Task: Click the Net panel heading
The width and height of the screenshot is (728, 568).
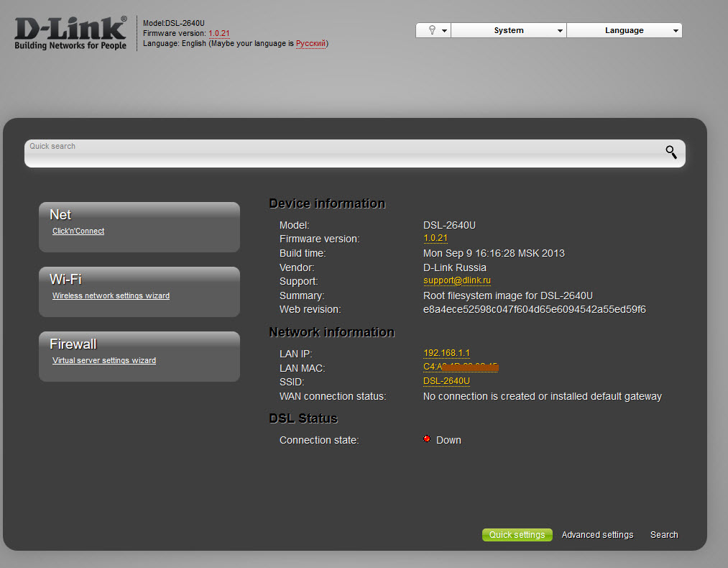Action: click(60, 214)
